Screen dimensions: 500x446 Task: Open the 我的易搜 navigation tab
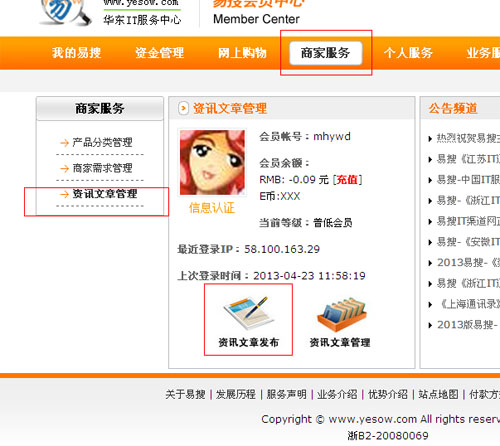[76, 53]
